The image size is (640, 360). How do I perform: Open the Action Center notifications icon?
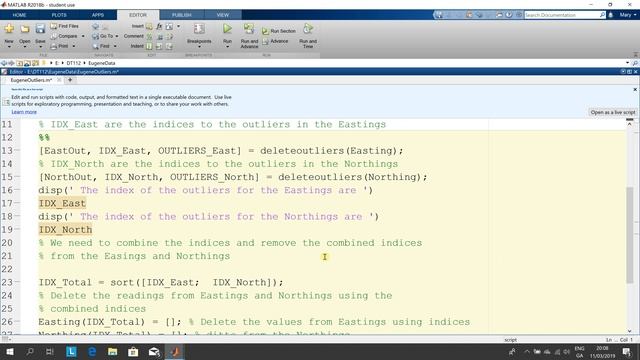627,351
